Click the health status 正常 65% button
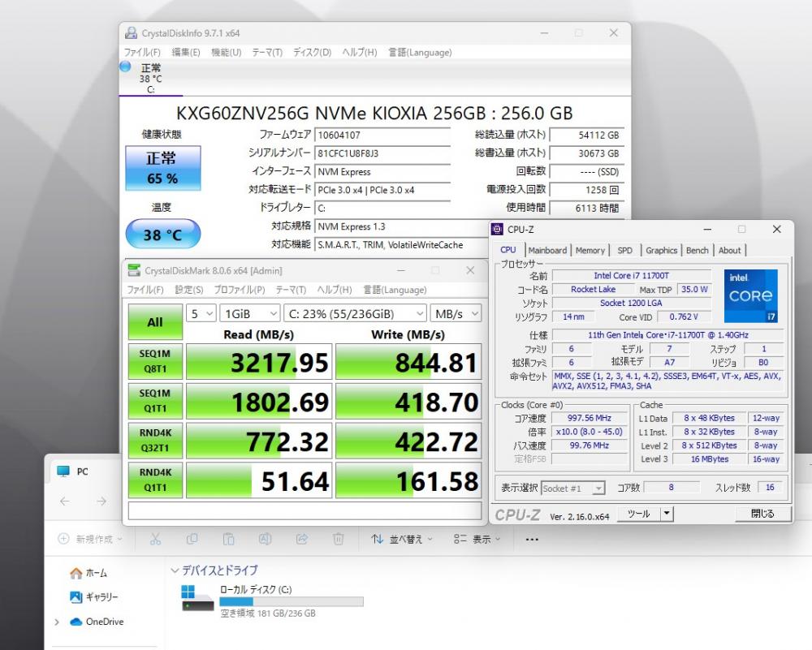The height and width of the screenshot is (650, 812). [x=162, y=168]
